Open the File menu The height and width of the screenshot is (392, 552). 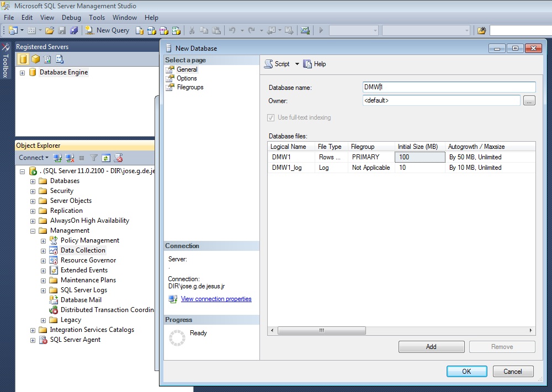[x=9, y=18]
